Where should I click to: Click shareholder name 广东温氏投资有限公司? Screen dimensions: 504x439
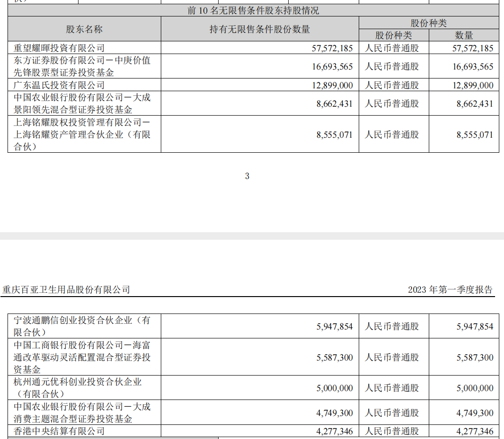(x=59, y=85)
